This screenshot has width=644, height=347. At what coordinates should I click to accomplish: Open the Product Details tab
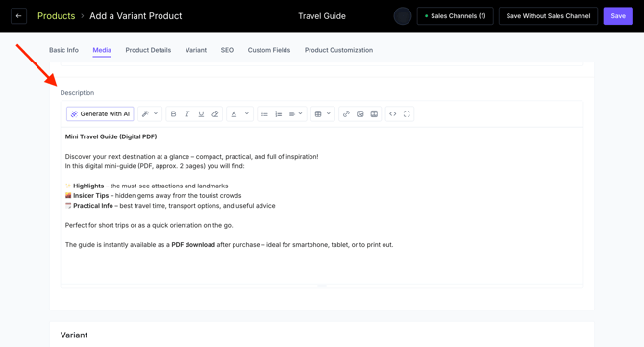tap(148, 50)
